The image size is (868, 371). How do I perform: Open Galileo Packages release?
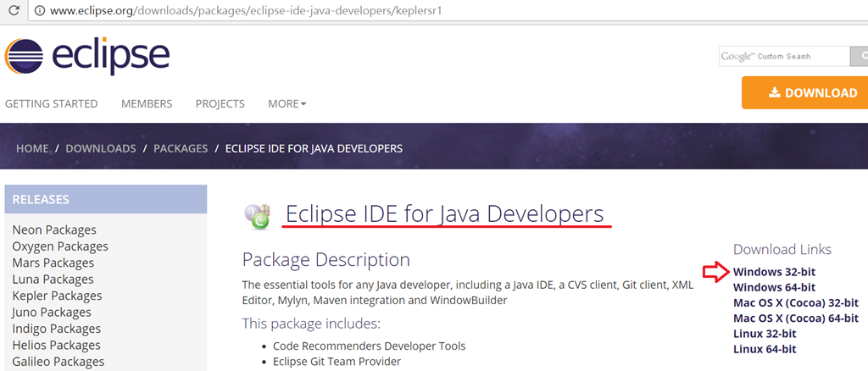[x=58, y=363]
